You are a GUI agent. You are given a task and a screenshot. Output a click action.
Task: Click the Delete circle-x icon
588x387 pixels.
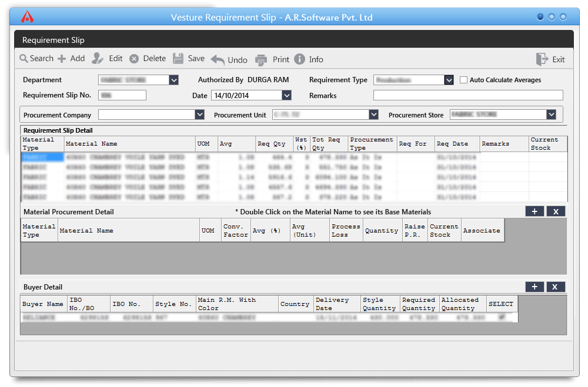(134, 59)
